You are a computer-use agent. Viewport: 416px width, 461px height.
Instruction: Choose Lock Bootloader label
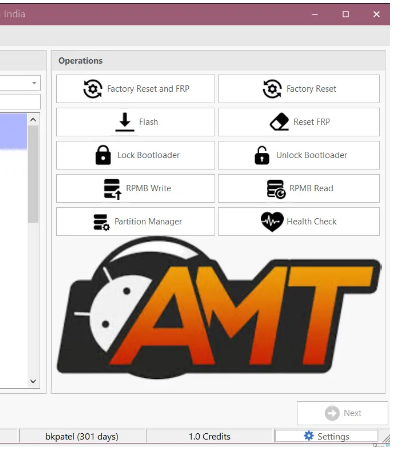click(x=149, y=155)
